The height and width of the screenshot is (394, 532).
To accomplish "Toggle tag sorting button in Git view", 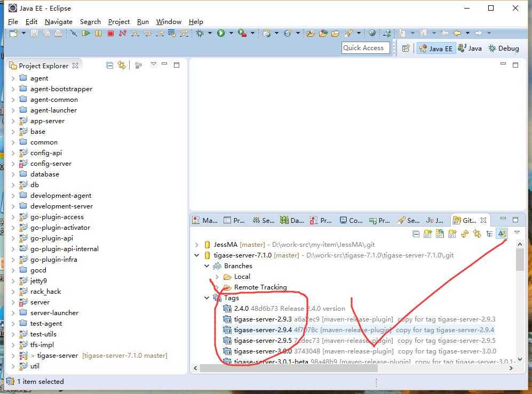I will (502, 234).
